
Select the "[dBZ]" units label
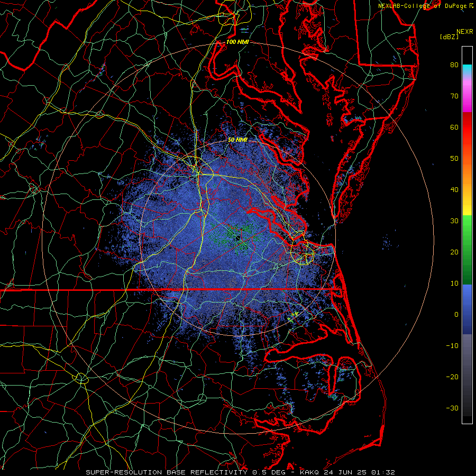point(449,37)
